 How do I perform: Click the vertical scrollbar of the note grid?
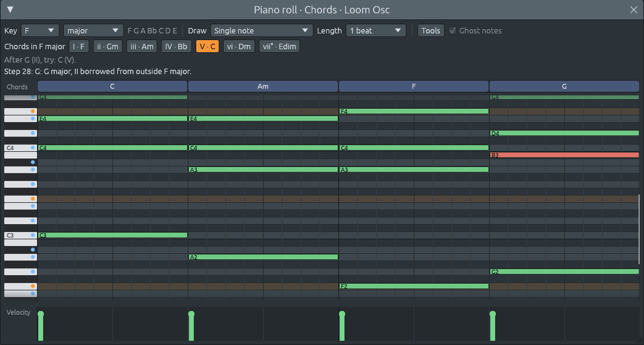[640, 230]
